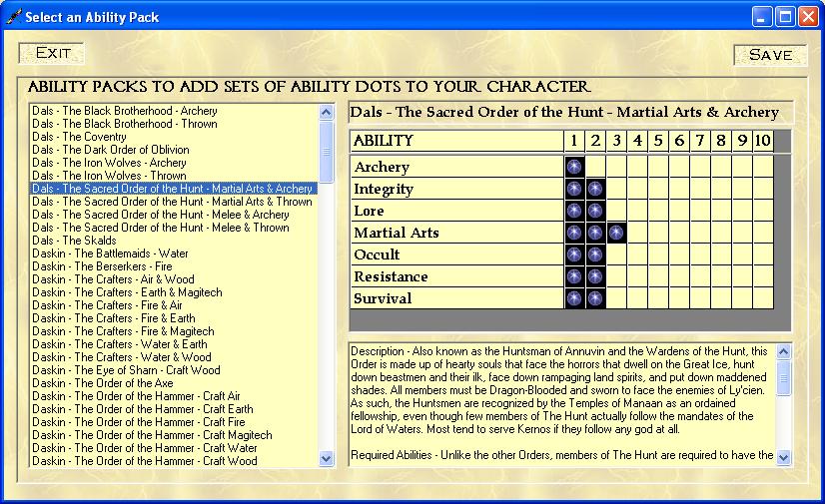Screen dimensions: 825x504
Task: Click the Lore level 1 dot
Action: coord(574,211)
